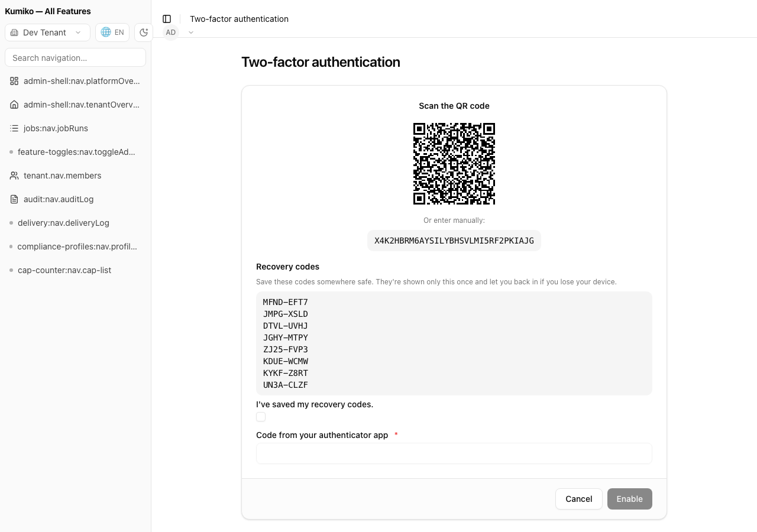This screenshot has width=757, height=532.
Task: Go to delivery:nav.deliveryLog
Action: (x=75, y=223)
